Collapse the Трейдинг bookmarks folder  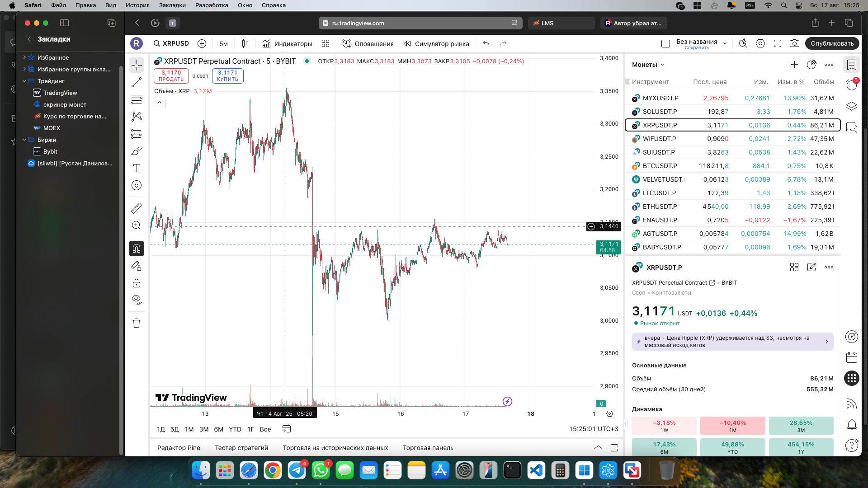point(24,81)
